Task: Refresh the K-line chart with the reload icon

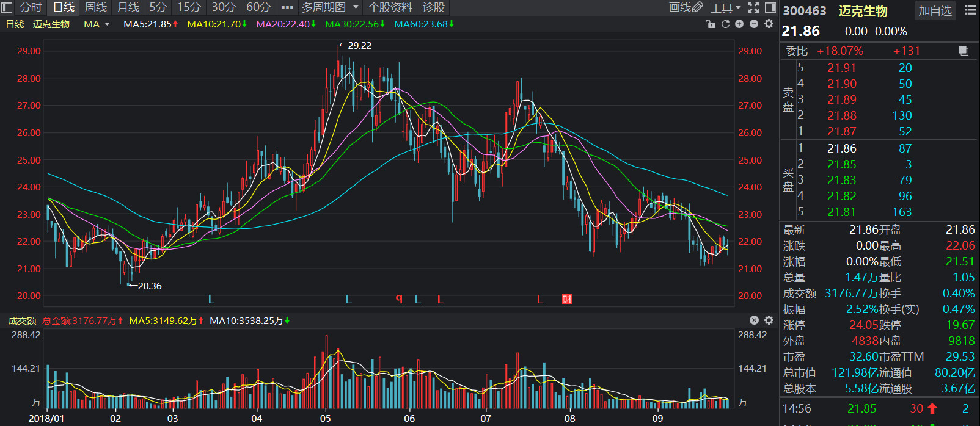Action: (x=725, y=24)
